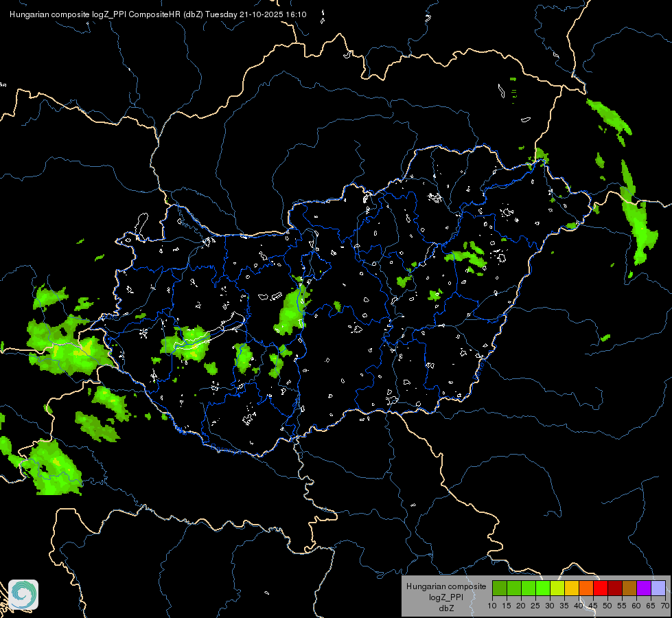Click the 50–55 dBZ dark red swatch
Viewport: 672px width, 618px height.
tap(615, 588)
